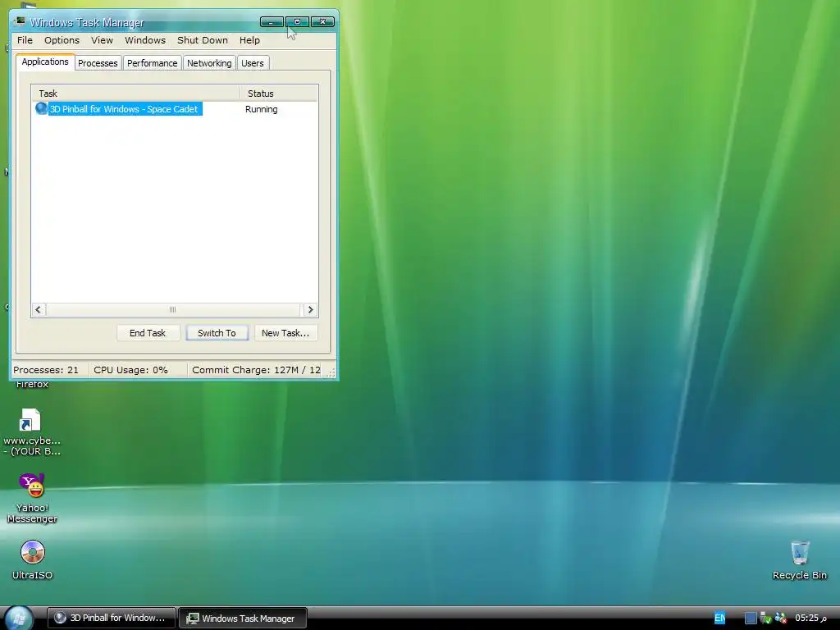The width and height of the screenshot is (840, 630).
Task: Click the 3D Pinball task icon in list
Action: point(41,109)
